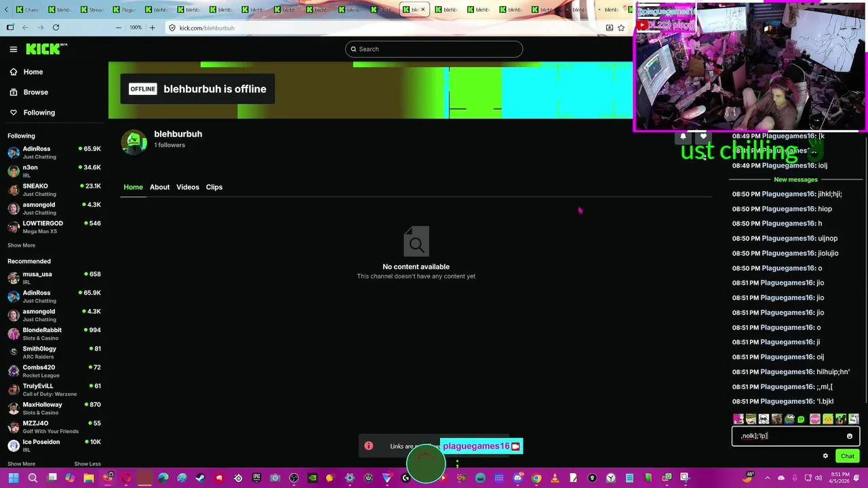Viewport: 868px width, 488px height.
Task: Switch to the Stream browser tab
Action: (x=92, y=9)
